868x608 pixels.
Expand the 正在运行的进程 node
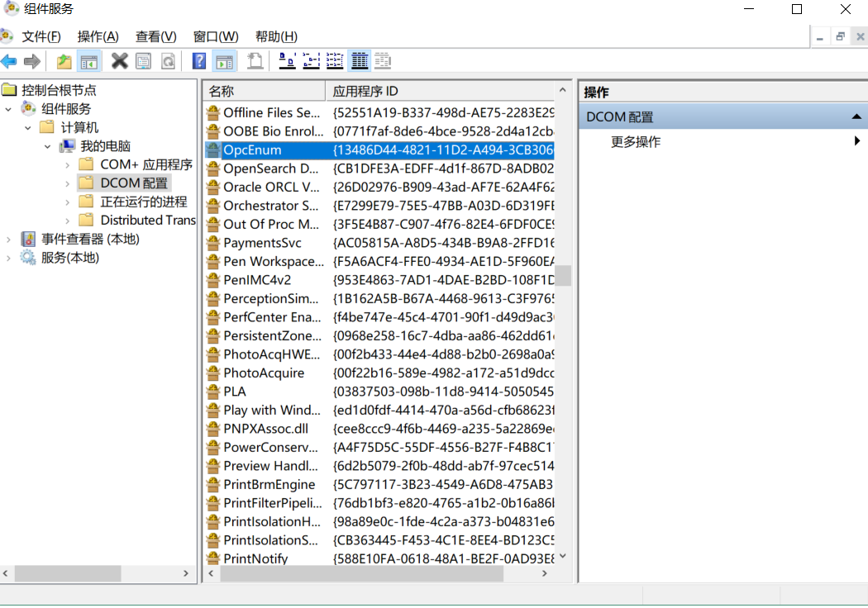[68, 202]
